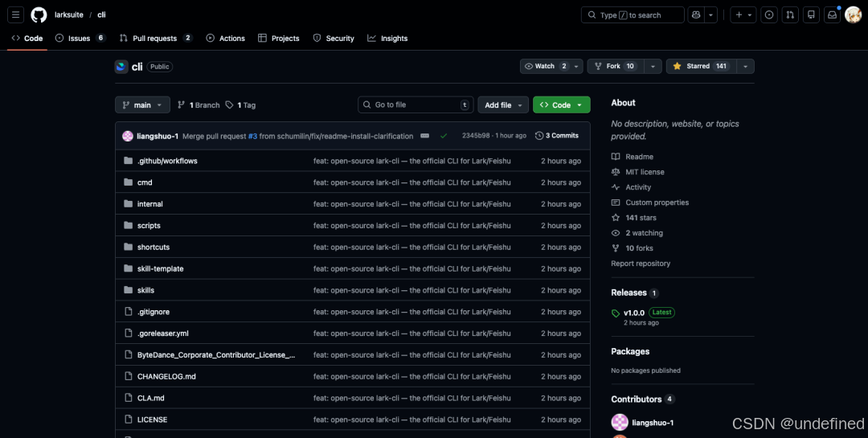Click the green commit status checkmark
The width and height of the screenshot is (868, 438).
pyautogui.click(x=444, y=136)
